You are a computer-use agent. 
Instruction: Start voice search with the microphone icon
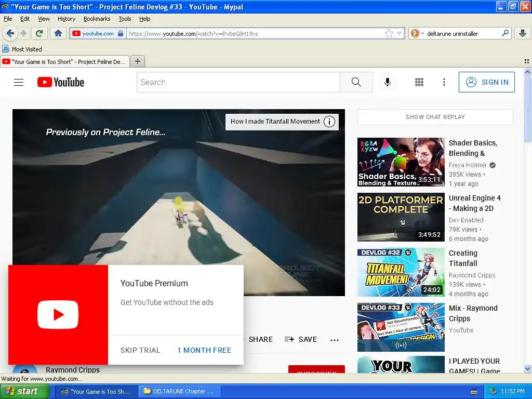click(388, 82)
